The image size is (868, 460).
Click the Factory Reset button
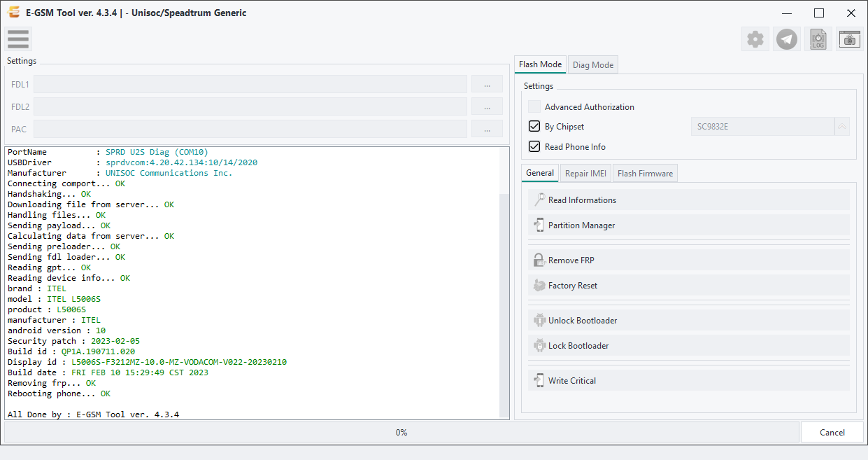click(x=689, y=285)
